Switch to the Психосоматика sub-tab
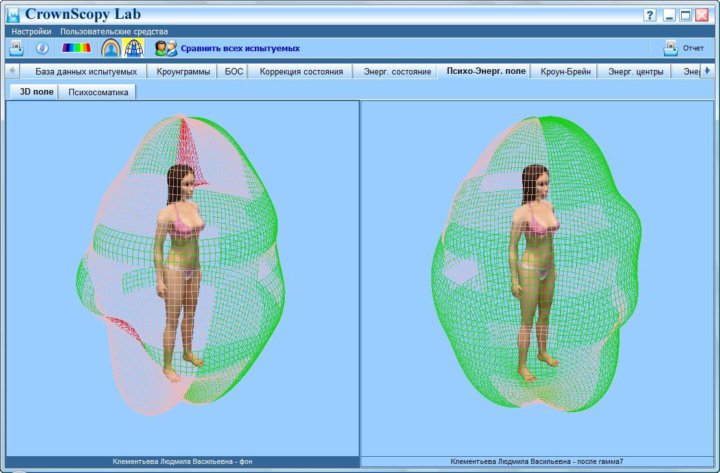Screen dimensions: 720x473 (x=97, y=91)
